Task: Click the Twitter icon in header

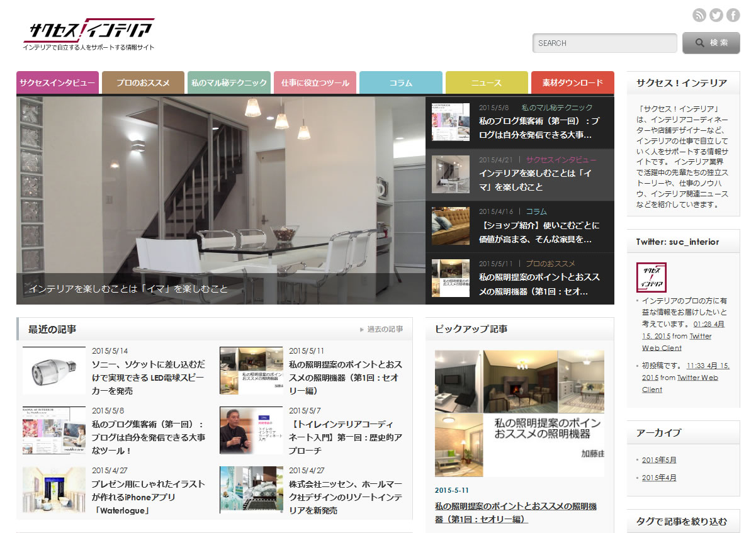Action: [x=716, y=16]
